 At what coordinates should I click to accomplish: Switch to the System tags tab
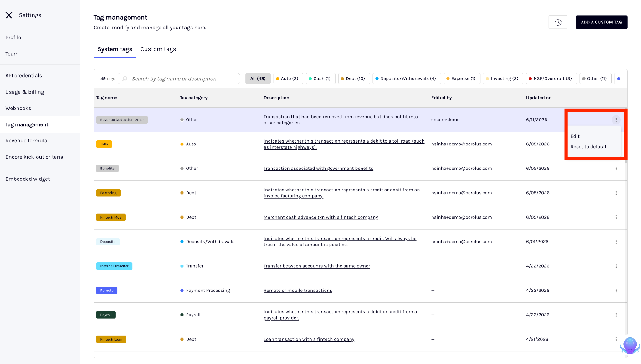coord(115,49)
